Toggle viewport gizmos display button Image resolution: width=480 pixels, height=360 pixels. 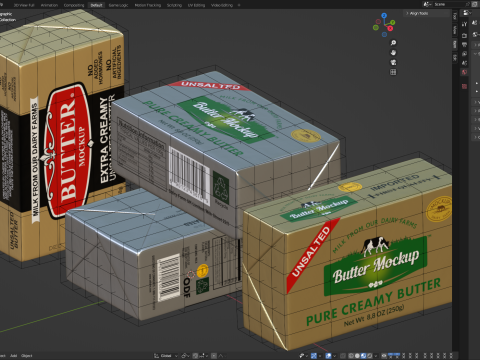(314, 356)
